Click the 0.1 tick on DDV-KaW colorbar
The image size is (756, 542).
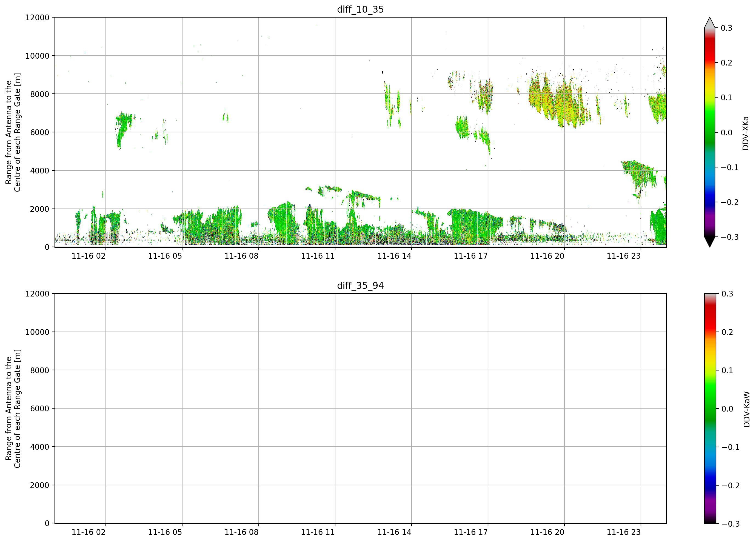727,370
